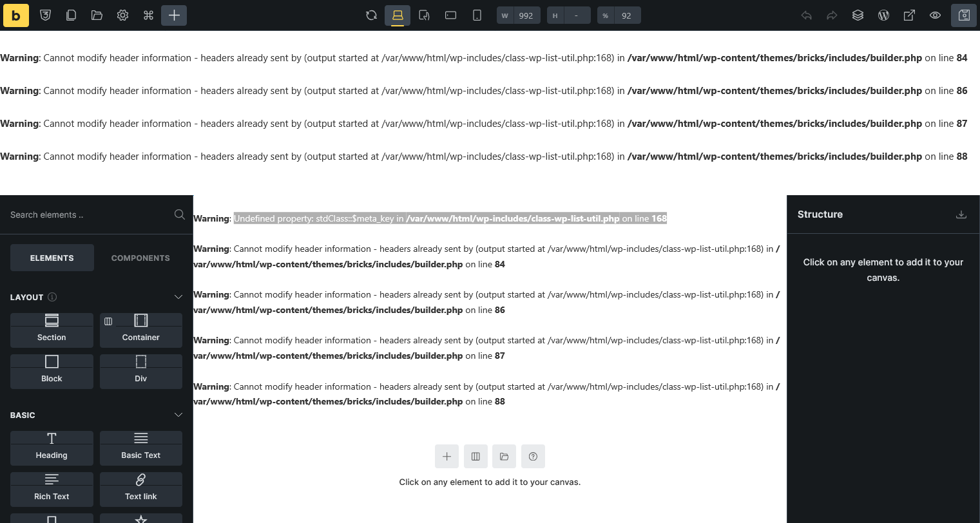Screen dimensions: 980x523
Task: Switch to the COMPONENTS tab
Action: pyautogui.click(x=140, y=258)
